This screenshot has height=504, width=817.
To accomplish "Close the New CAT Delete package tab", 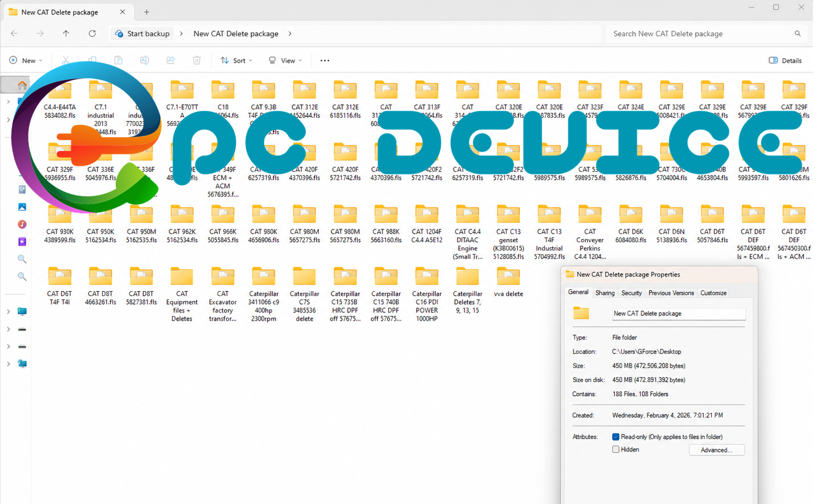I will [x=123, y=12].
